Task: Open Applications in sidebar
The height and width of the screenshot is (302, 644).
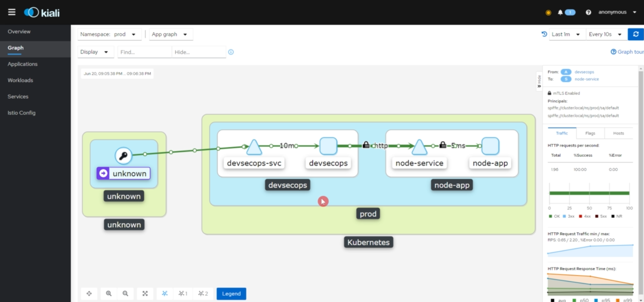Action: (x=35, y=64)
